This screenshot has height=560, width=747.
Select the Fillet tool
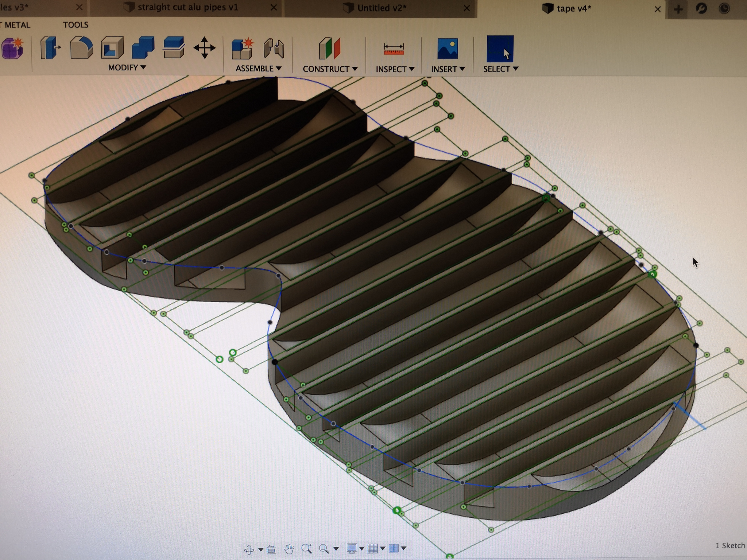click(81, 48)
